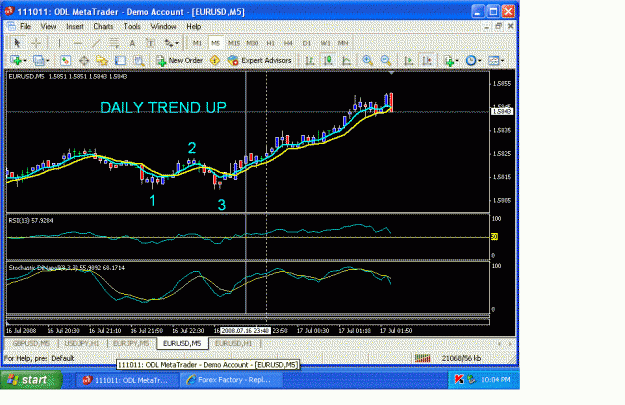This screenshot has height=405, width=625.
Task: Select the Text (A) tool
Action: 132,43
